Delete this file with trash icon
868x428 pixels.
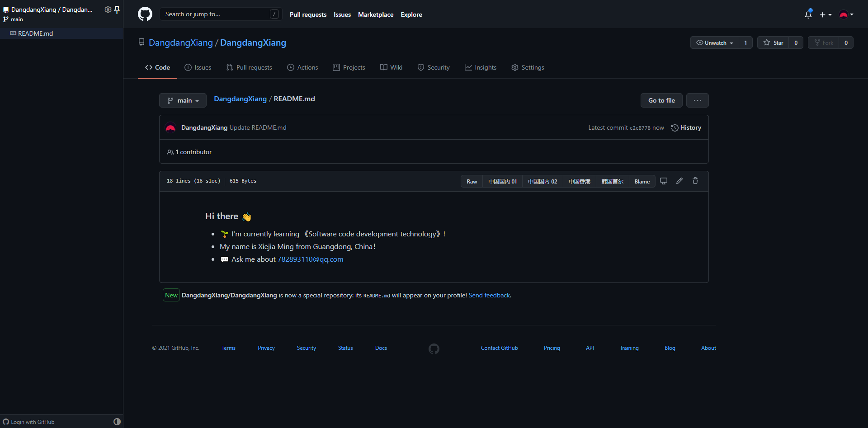tap(695, 181)
